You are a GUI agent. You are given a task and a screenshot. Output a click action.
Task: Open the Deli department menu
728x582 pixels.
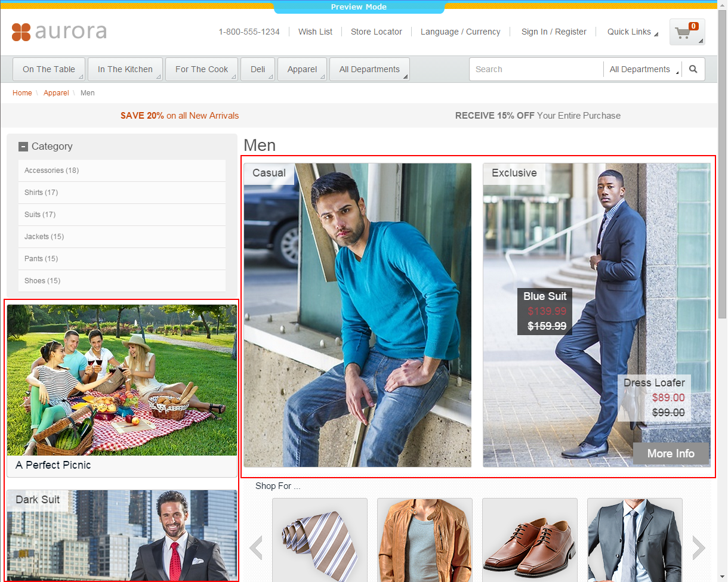pos(257,69)
